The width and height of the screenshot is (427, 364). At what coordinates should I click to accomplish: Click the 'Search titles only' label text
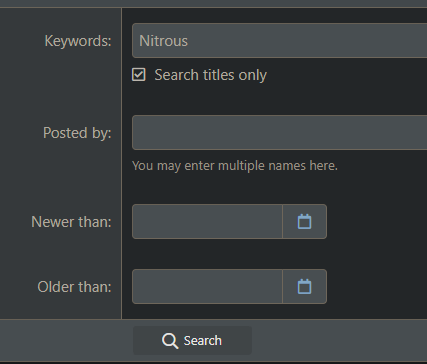(211, 75)
